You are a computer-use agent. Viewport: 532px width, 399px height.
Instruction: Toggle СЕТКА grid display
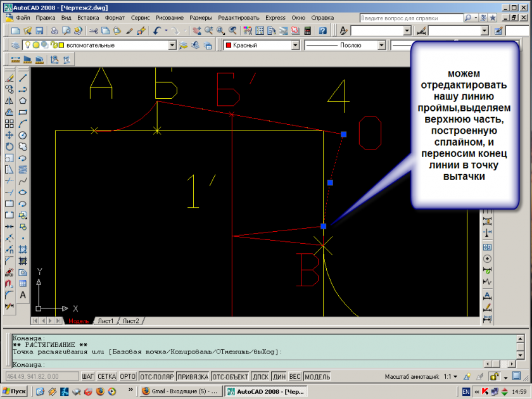pyautogui.click(x=106, y=377)
